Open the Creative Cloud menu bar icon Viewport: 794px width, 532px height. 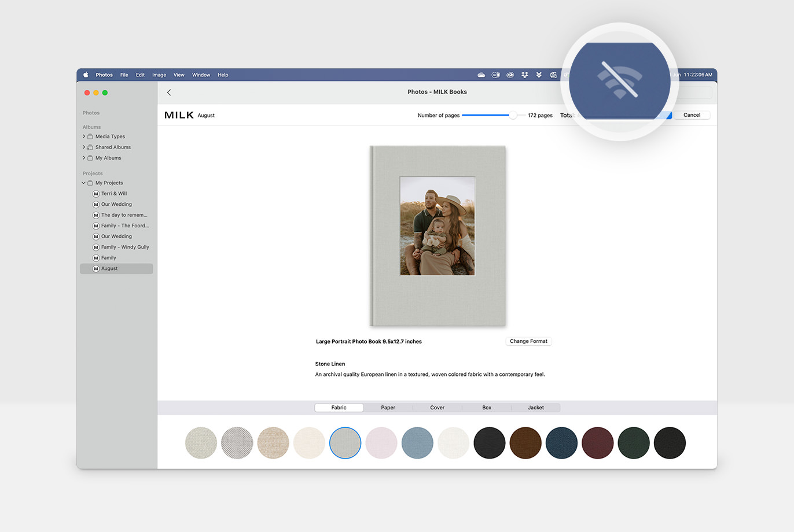(510, 75)
